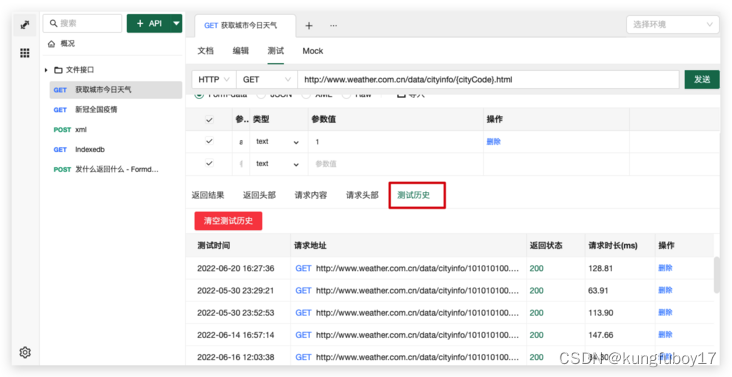Select GET 获取城市今日天气 in API list

(116, 90)
